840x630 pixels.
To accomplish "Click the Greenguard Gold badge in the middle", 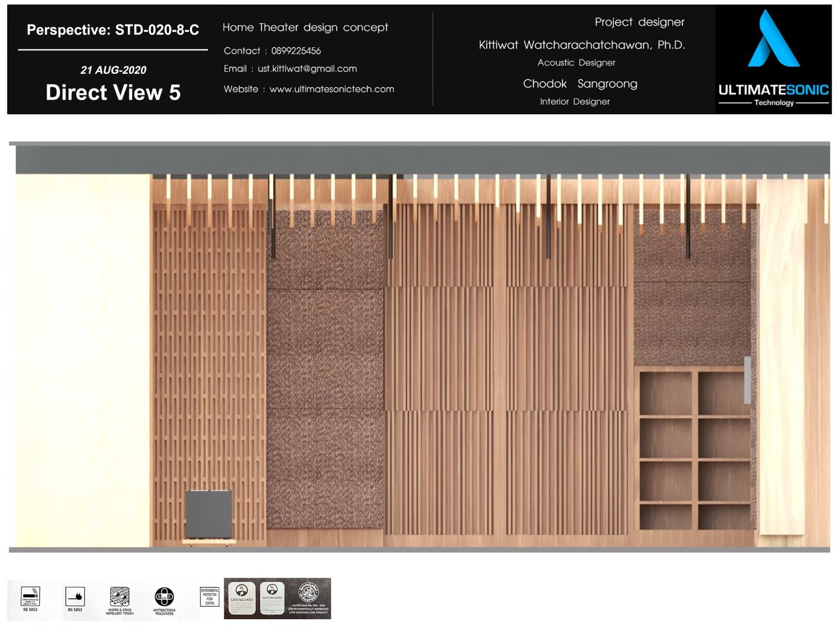I will pos(272,598).
